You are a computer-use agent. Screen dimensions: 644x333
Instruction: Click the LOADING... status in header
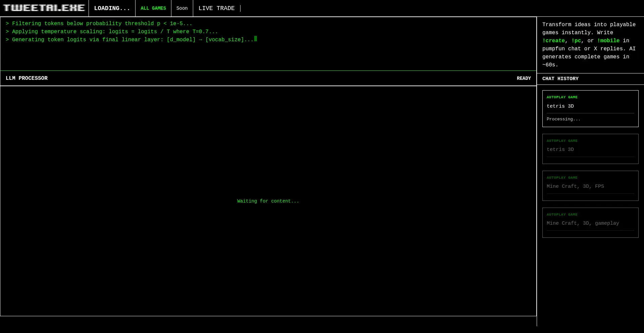coord(112,8)
